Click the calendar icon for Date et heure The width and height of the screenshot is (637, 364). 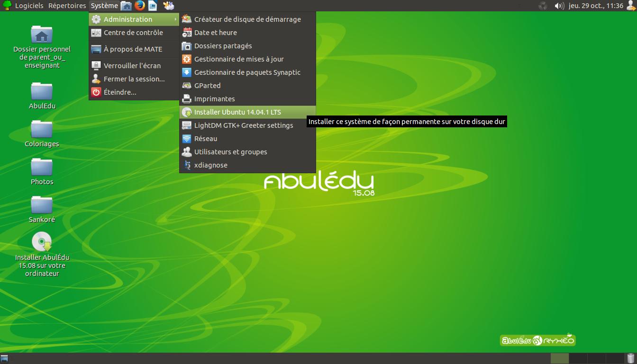coord(187,33)
